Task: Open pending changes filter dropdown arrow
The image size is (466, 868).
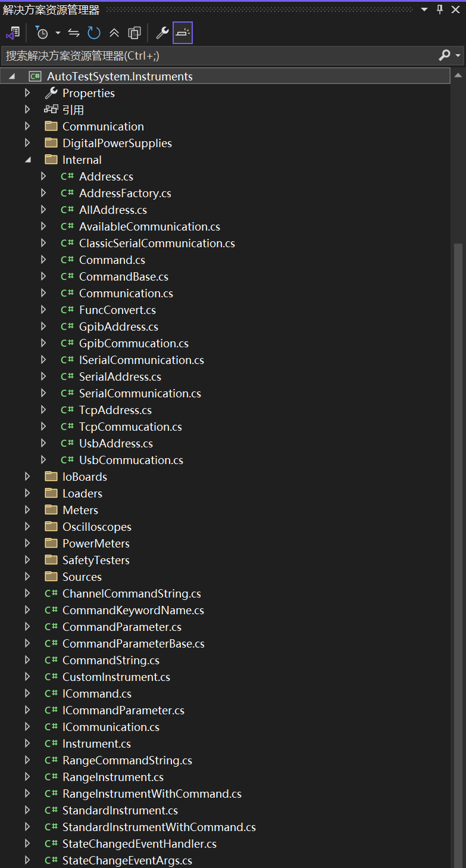Action: 58,33
